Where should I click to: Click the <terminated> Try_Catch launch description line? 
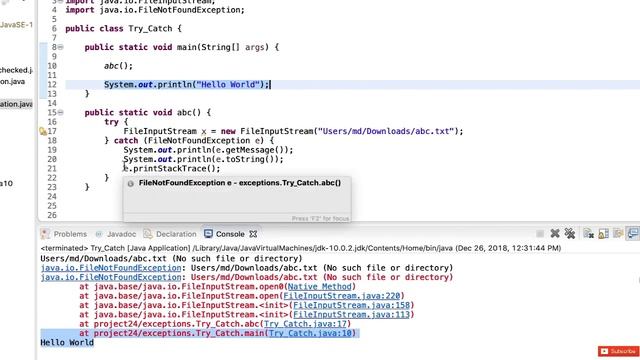(301, 248)
